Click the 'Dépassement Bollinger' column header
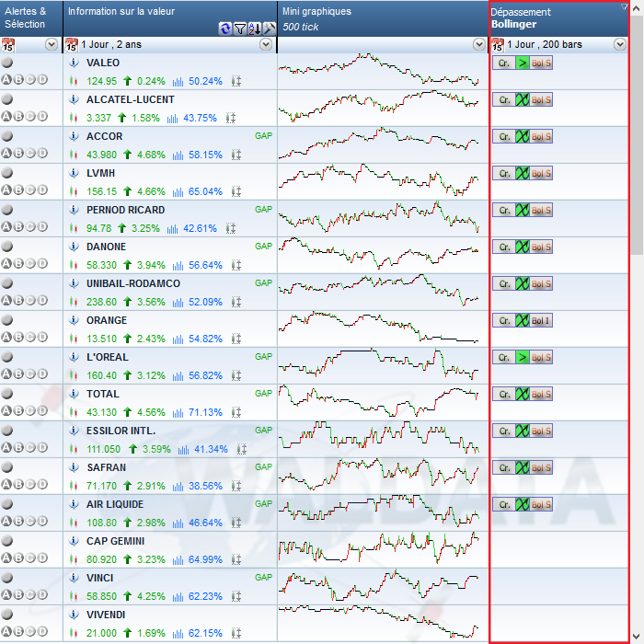This screenshot has height=644, width=644. 559,19
